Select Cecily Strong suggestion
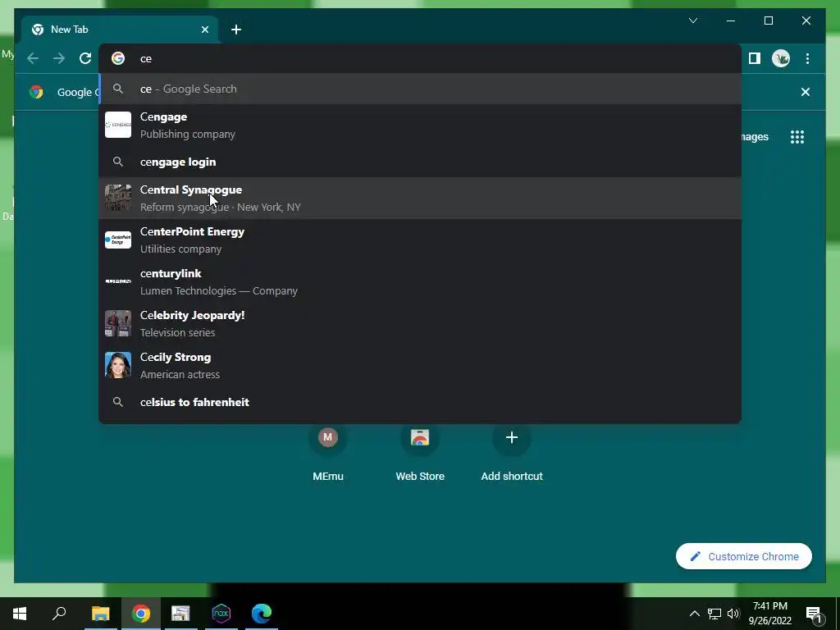This screenshot has height=630, width=840. click(420, 365)
